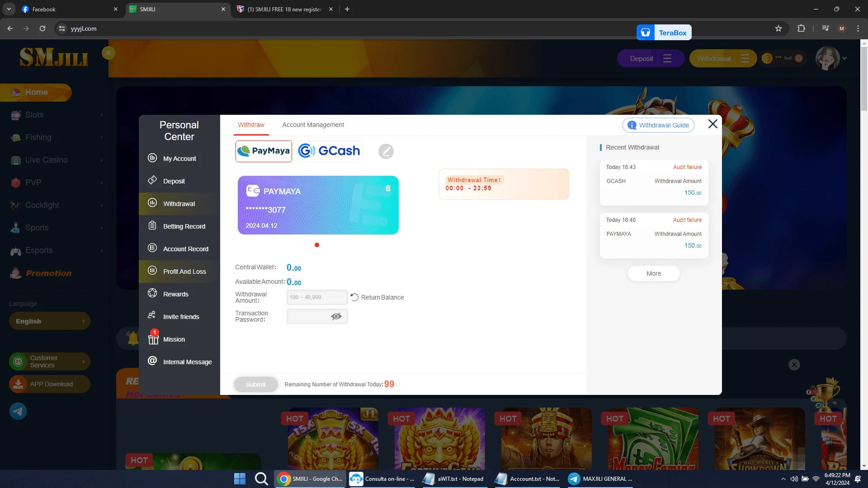This screenshot has height=488, width=868.
Task: Click the Return Balance refresh icon
Action: 355,297
